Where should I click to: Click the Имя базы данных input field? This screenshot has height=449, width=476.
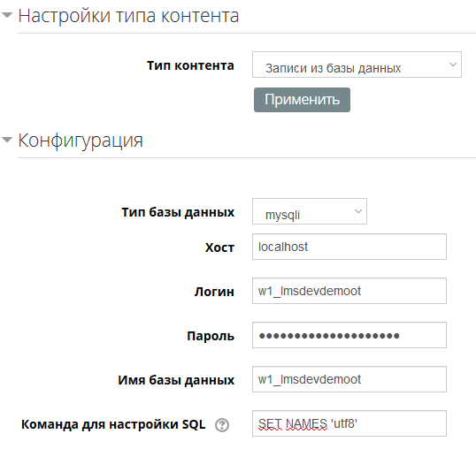click(349, 379)
